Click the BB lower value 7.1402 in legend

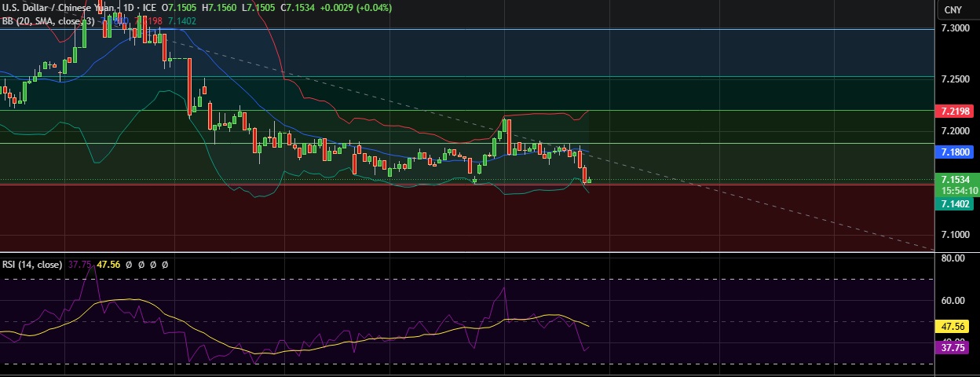point(184,21)
